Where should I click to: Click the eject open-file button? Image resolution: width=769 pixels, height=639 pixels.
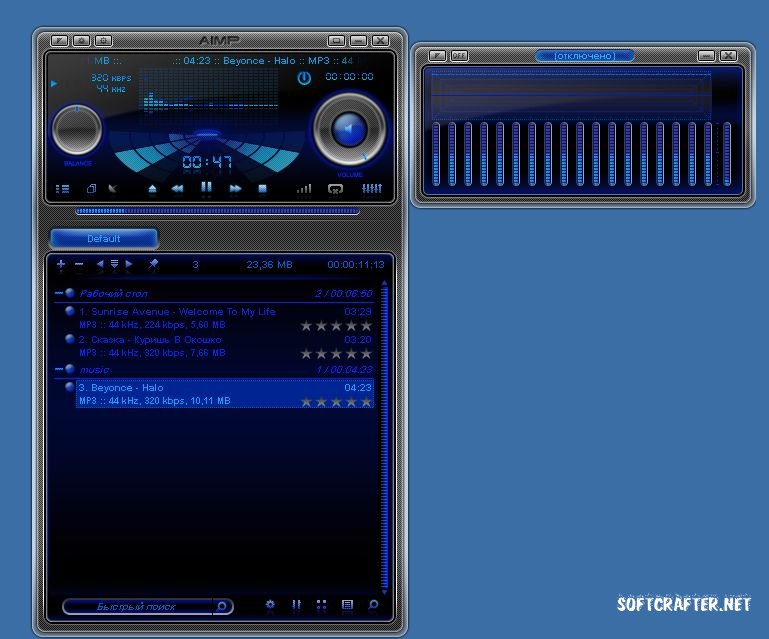pyautogui.click(x=152, y=189)
